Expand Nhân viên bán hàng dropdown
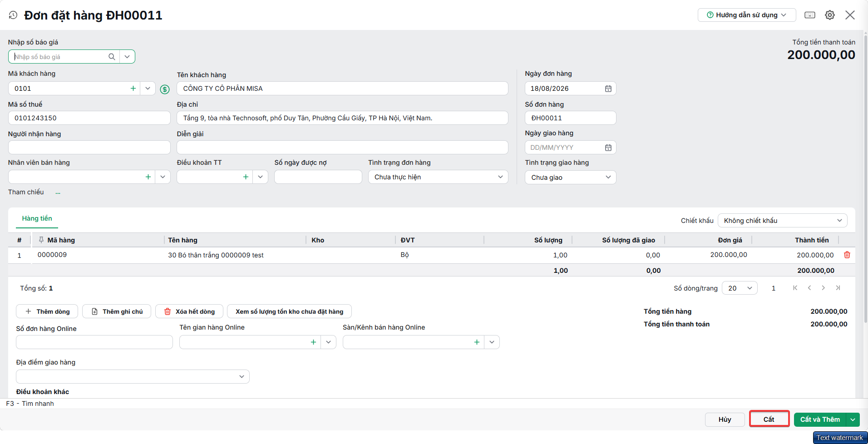Screen dimensions: 868x444 163,177
